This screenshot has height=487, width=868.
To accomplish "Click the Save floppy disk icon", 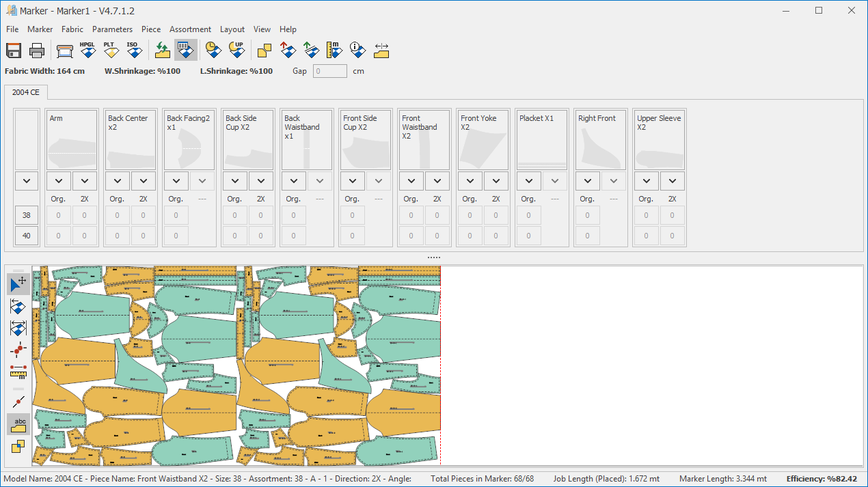I will coord(14,50).
